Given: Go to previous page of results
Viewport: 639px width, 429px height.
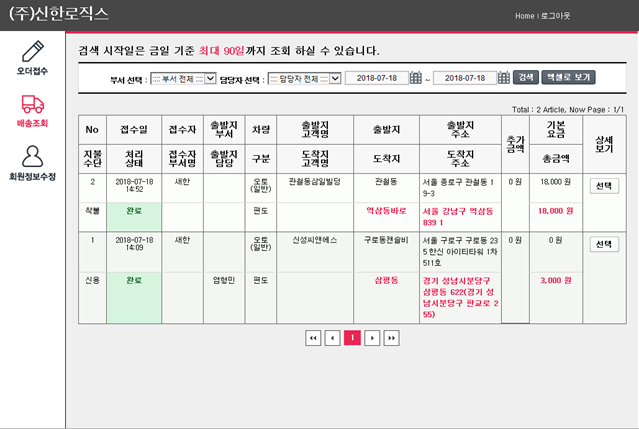Looking at the screenshot, I should [333, 338].
